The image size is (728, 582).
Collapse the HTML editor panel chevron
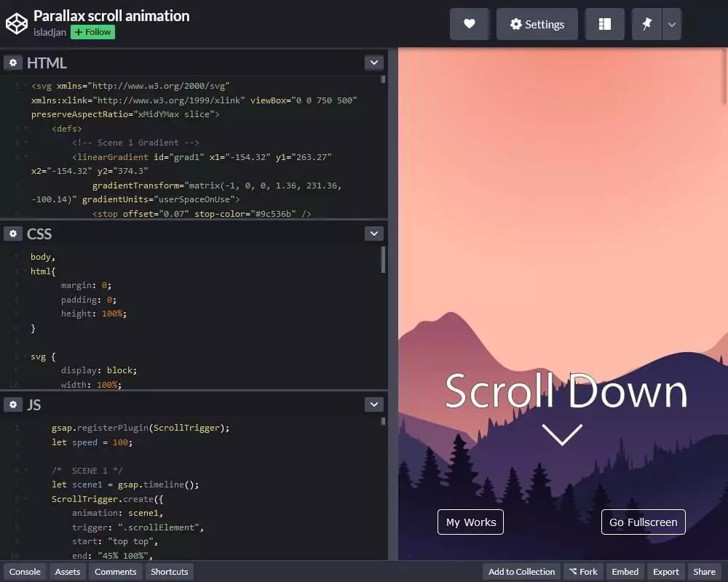coord(373,62)
